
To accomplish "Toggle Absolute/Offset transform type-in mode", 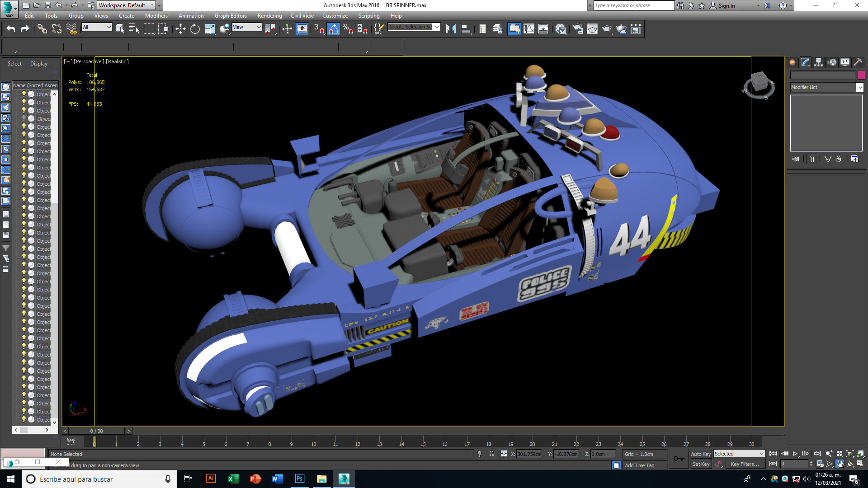I will tap(504, 454).
